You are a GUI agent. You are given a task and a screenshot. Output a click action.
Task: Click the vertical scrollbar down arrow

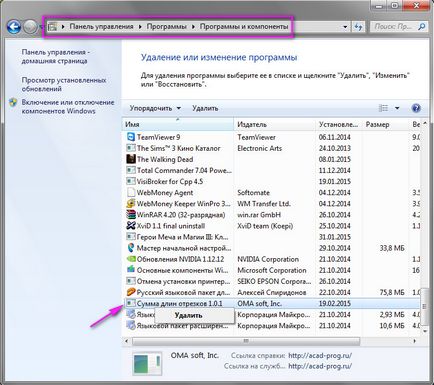coord(425,331)
